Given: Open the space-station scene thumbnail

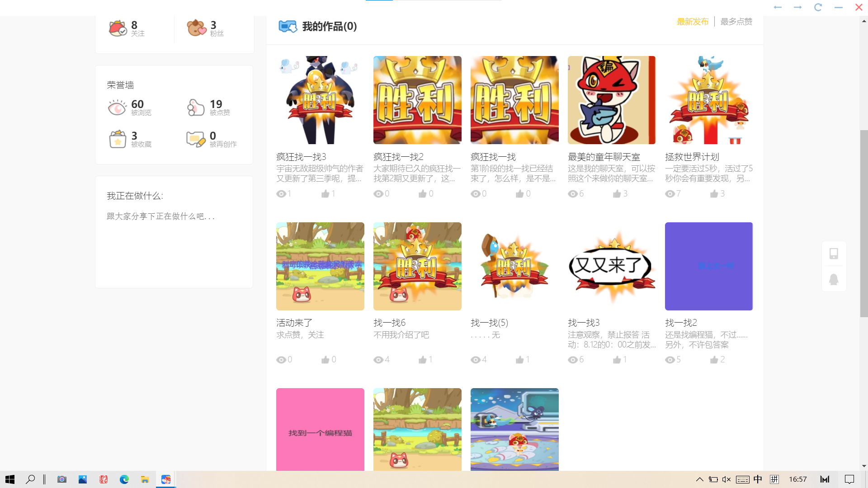Looking at the screenshot, I should pos(514,429).
